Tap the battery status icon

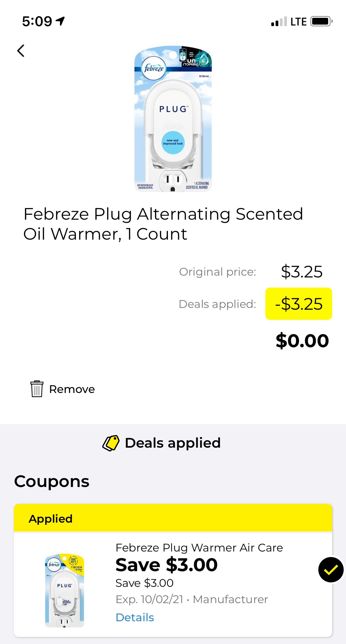pyautogui.click(x=321, y=22)
